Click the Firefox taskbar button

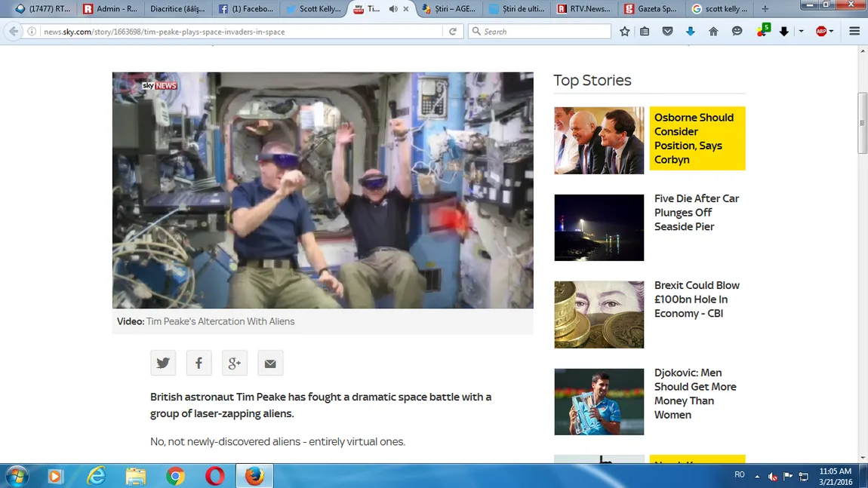pyautogui.click(x=254, y=476)
